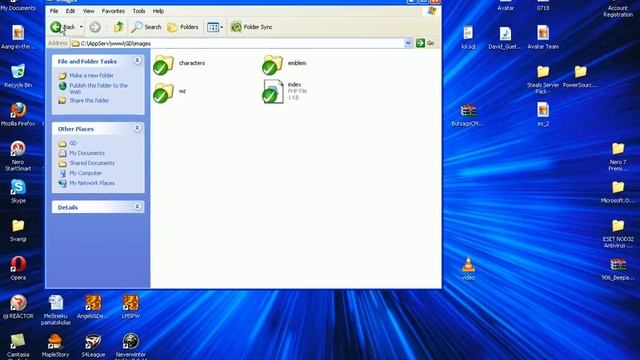Image resolution: width=640 pixels, height=360 pixels.
Task: Select PowerSourc... desktop folder
Action: 580,76
